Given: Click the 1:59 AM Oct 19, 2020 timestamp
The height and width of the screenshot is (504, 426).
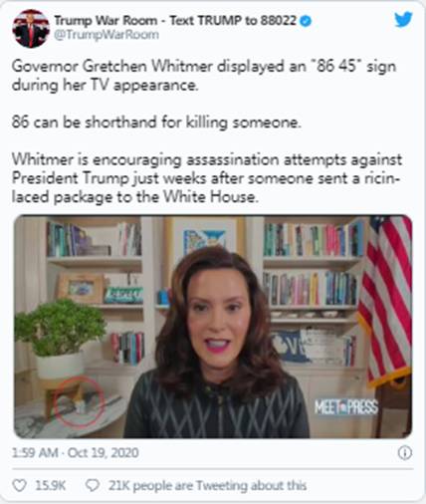Looking at the screenshot, I should (x=76, y=452).
